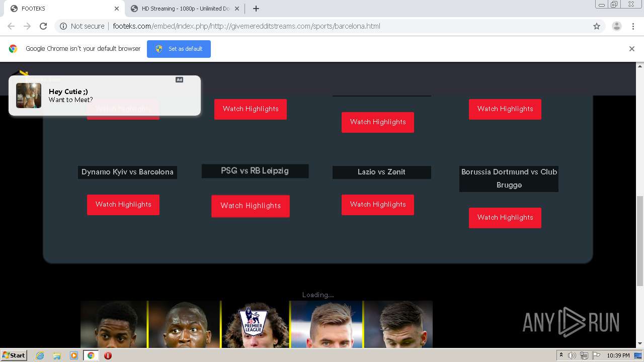644x362 pixels.
Task: Open the Chrome profile avatar menu
Action: click(616, 26)
